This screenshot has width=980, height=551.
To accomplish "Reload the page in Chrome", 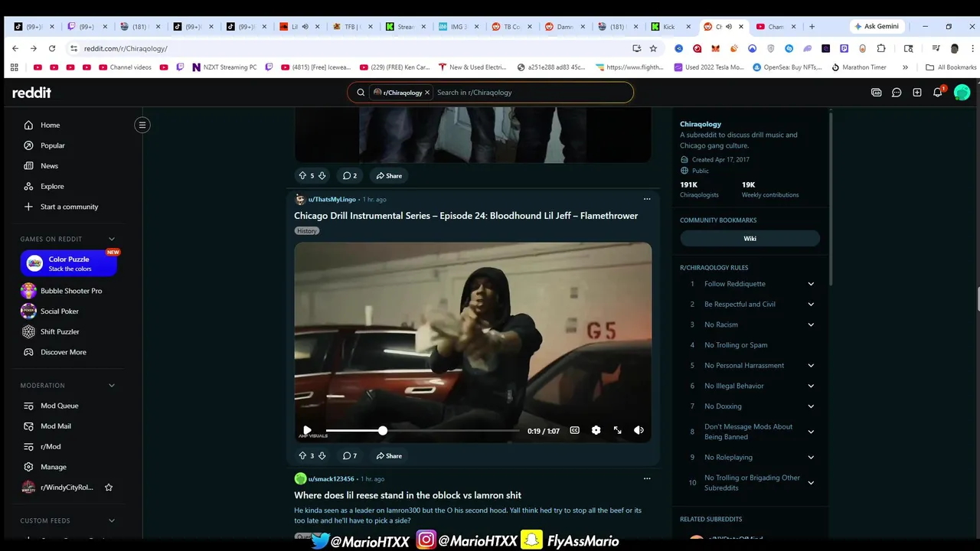I will coord(52,48).
